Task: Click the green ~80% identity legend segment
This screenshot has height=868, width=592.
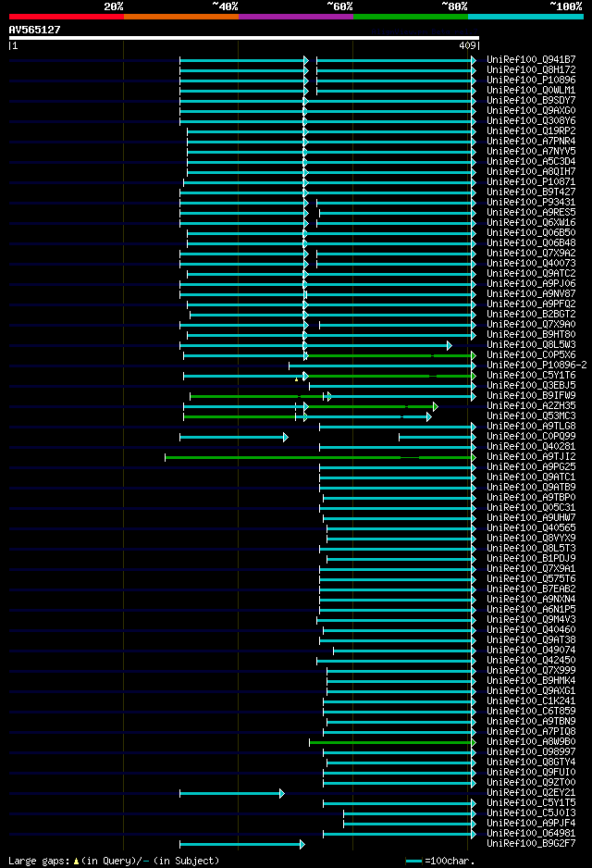Action: (x=411, y=17)
